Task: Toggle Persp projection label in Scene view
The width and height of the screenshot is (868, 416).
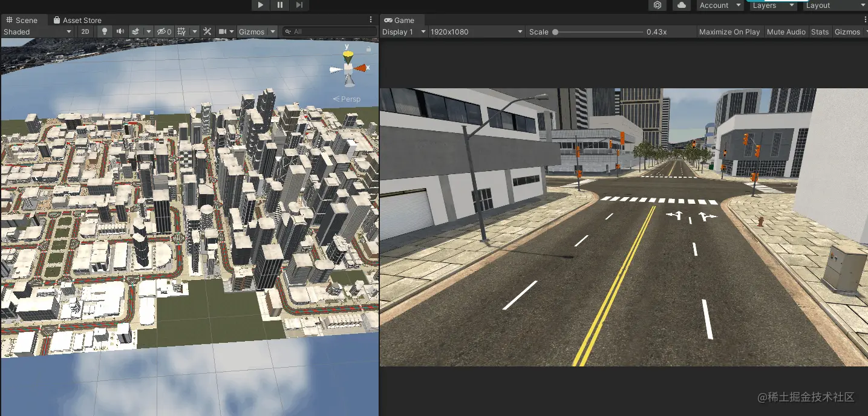Action: [347, 99]
